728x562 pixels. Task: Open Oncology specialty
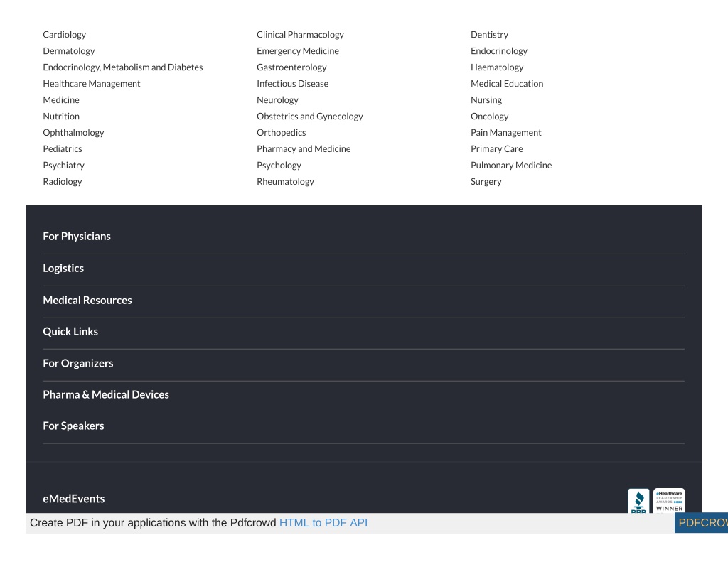490,116
